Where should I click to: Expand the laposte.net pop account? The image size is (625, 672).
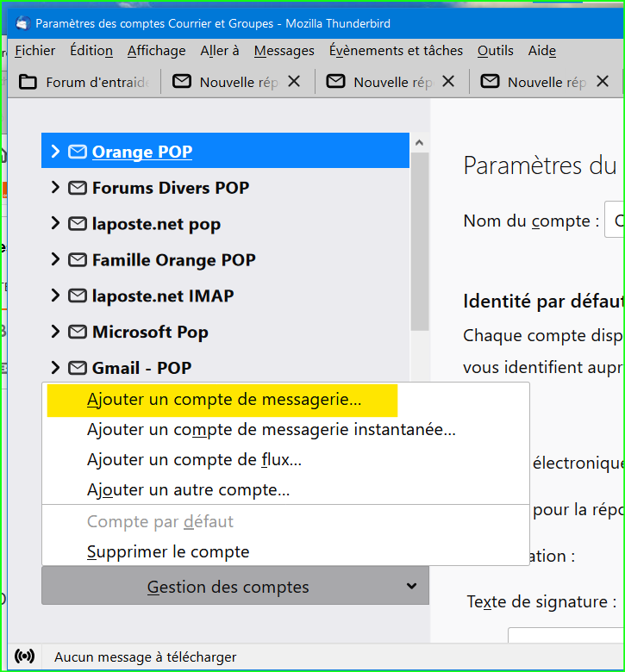pos(55,223)
